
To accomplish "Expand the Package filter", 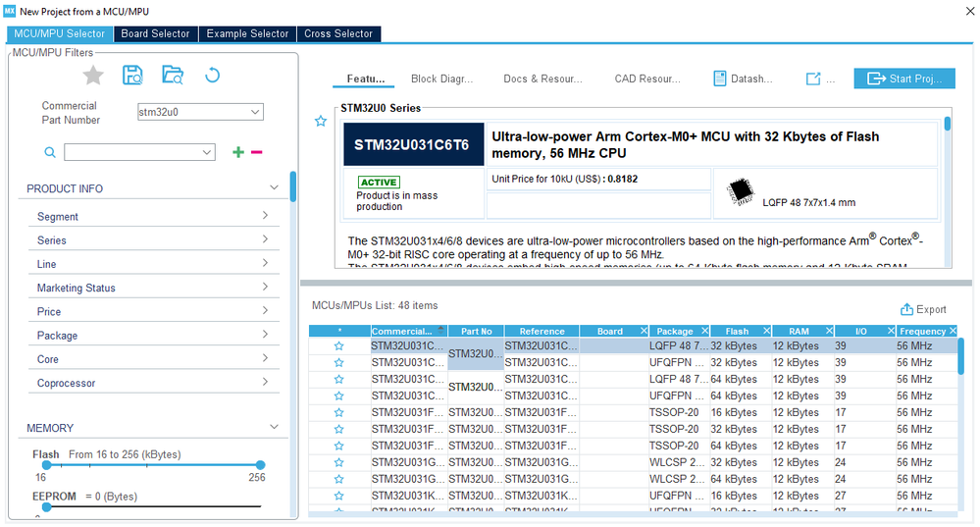I will (x=265, y=335).
